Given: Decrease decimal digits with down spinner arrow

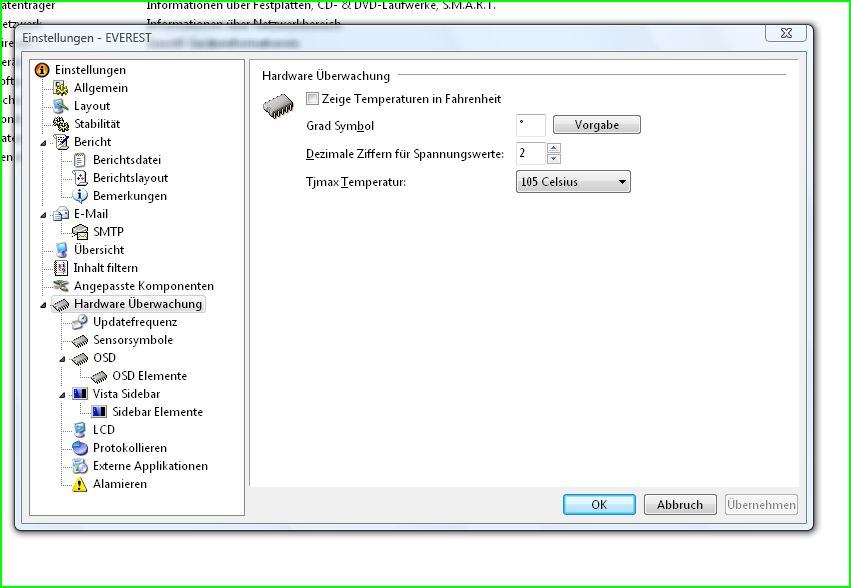Looking at the screenshot, I should coord(554,159).
